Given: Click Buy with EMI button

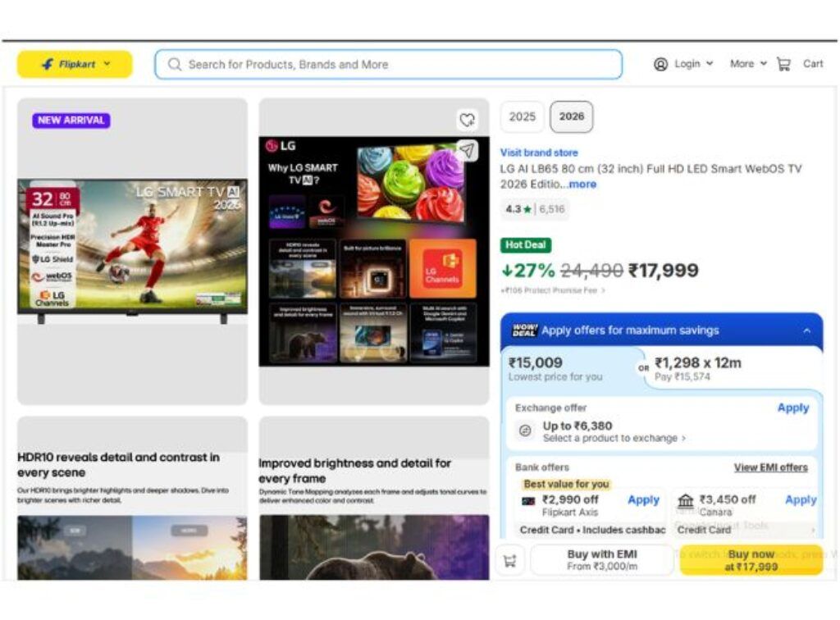Looking at the screenshot, I should 602,561.
